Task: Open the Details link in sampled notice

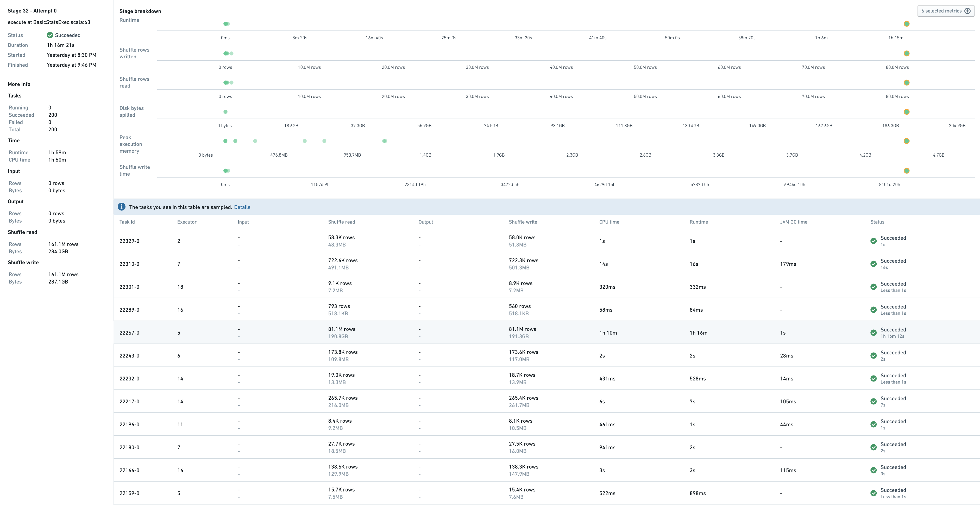Action: tap(242, 207)
